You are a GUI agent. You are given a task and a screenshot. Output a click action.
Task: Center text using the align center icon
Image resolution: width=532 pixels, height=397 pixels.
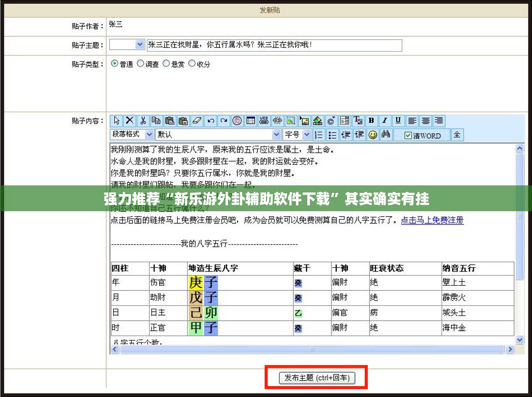425,121
